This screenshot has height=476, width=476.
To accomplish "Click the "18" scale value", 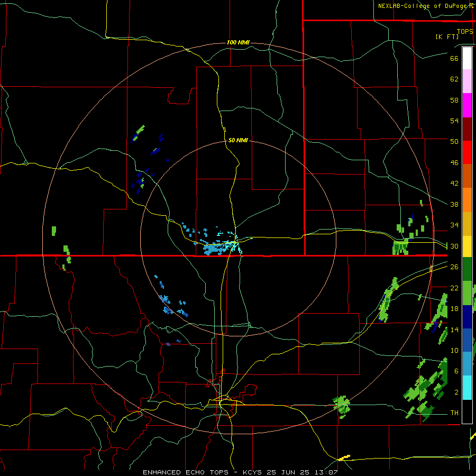I will [454, 309].
